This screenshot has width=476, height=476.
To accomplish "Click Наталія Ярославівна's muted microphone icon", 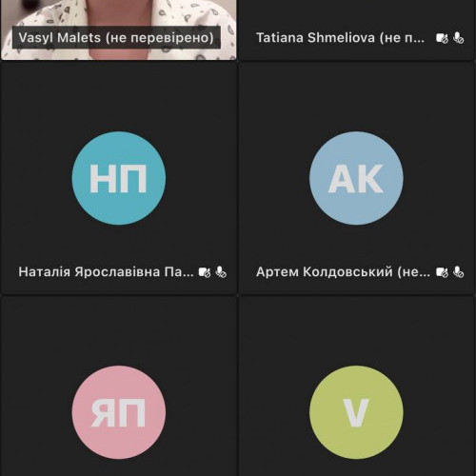I will click(221, 272).
